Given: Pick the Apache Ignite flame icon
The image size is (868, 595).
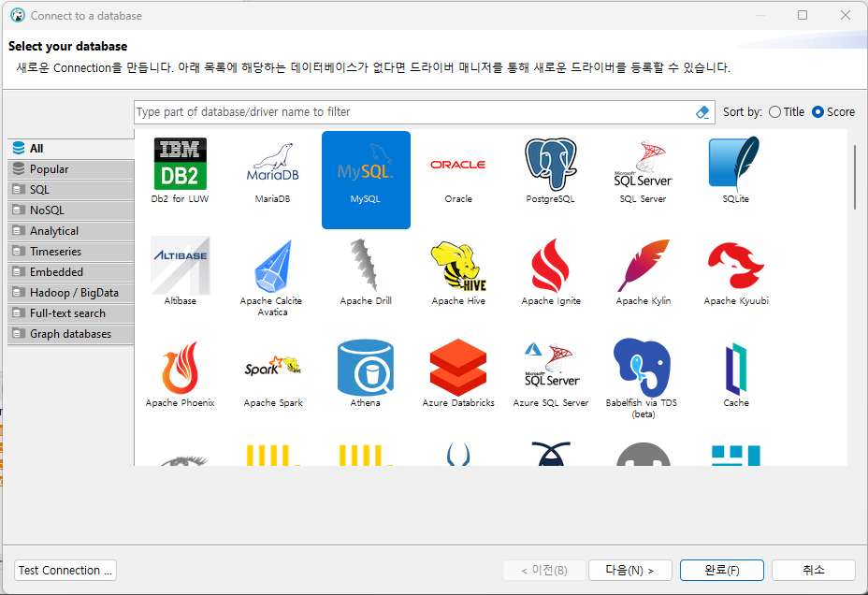Looking at the screenshot, I should tap(550, 266).
